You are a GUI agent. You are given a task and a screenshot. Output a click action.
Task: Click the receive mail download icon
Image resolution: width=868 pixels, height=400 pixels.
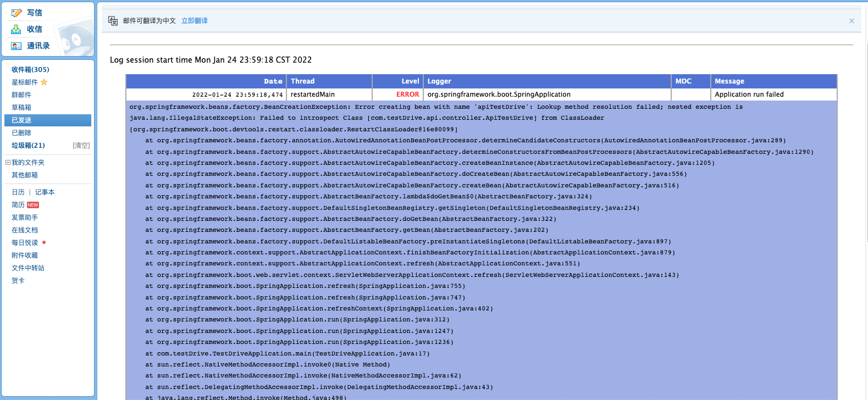(x=16, y=29)
